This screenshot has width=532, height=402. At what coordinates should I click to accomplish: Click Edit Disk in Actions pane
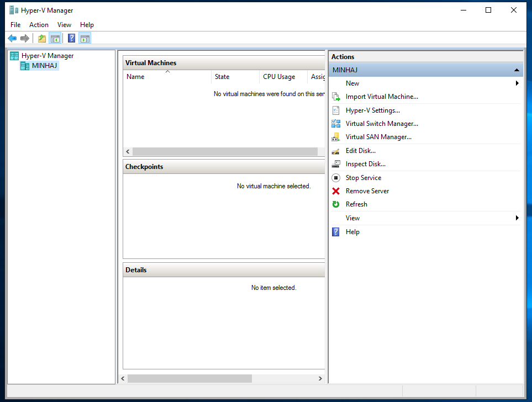(360, 151)
